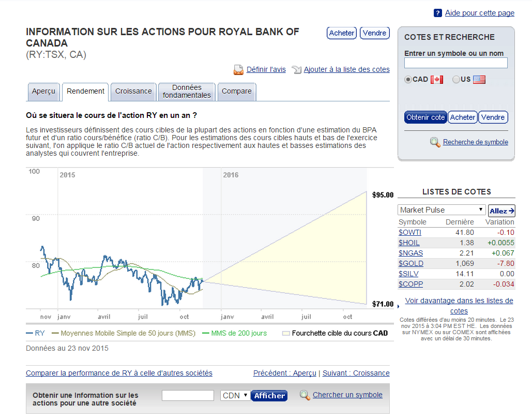This screenshot has height=419, width=532.
Task: Focus the symbol or name search field
Action: point(455,63)
